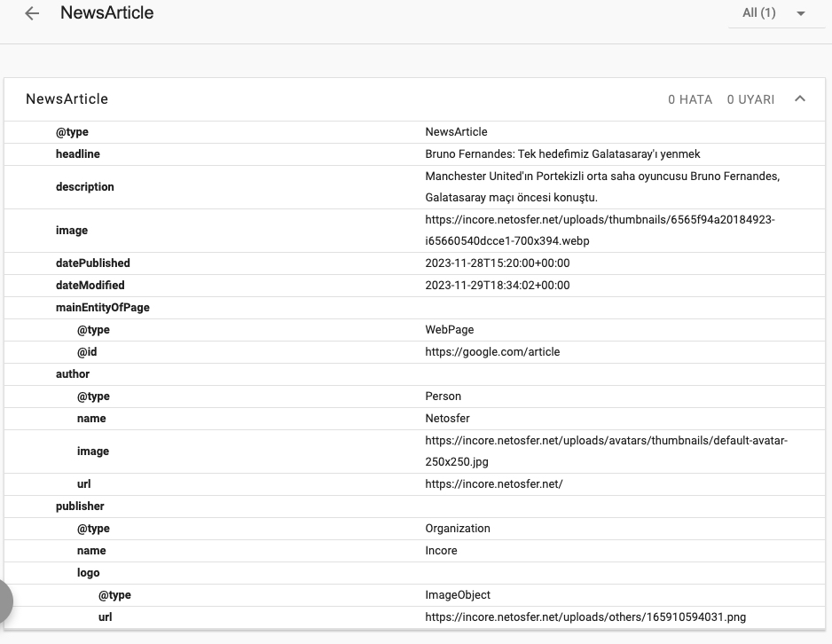Click the NewsArticle page title in header

click(x=106, y=12)
